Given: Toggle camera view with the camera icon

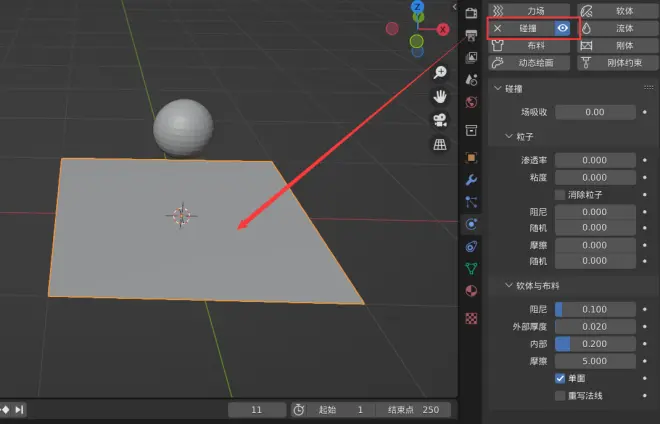Looking at the screenshot, I should tap(440, 120).
